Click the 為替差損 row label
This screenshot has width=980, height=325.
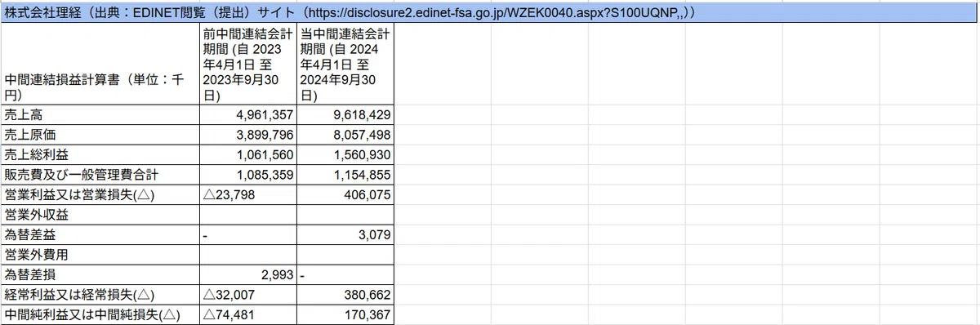tap(100, 275)
